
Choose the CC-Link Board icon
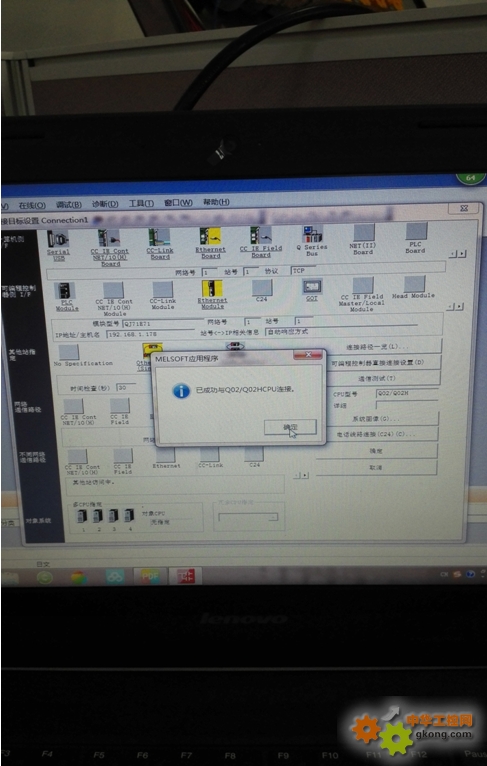(x=159, y=237)
